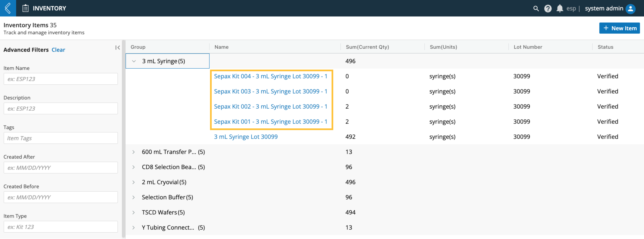Sort by the Sum(Units) column header

(443, 47)
